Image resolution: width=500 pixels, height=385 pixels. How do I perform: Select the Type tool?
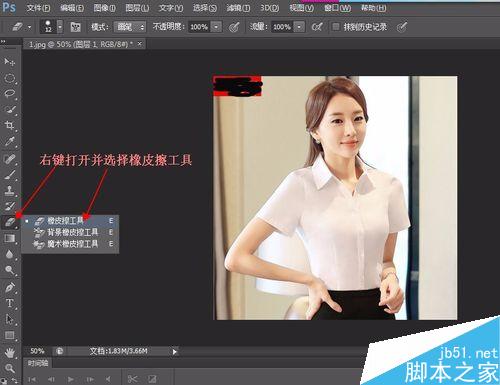[x=9, y=303]
